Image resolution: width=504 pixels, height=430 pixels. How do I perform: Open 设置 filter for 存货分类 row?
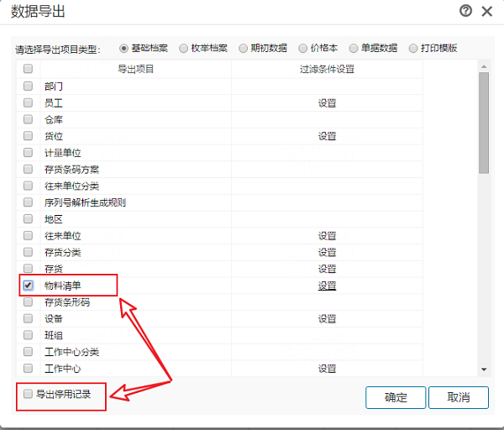(x=327, y=253)
